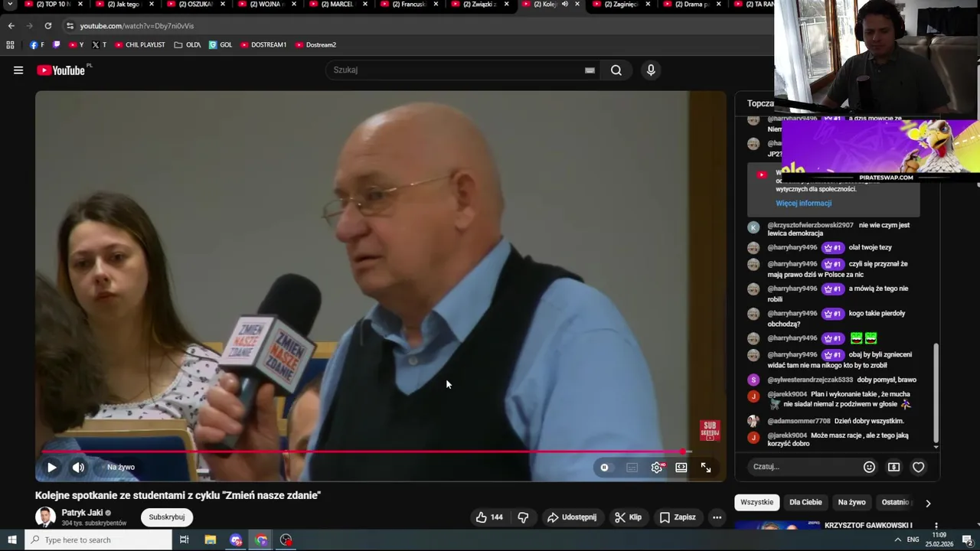Enter fullscreen mode
The image size is (980, 551).
pyautogui.click(x=706, y=468)
